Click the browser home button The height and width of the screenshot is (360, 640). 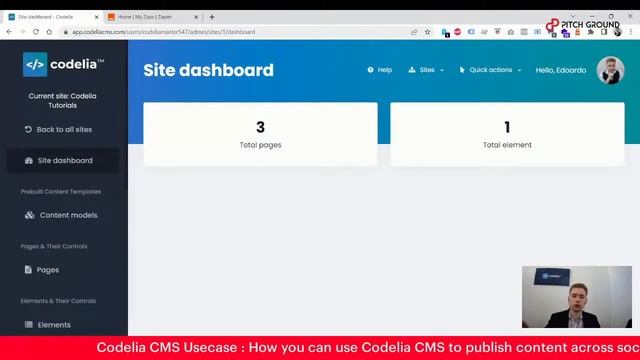tap(49, 32)
